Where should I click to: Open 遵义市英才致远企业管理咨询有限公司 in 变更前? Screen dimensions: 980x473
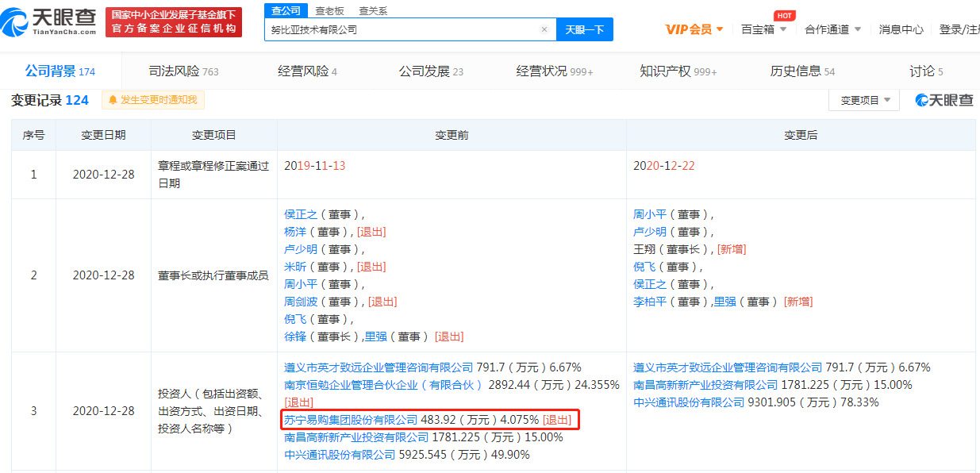pos(379,367)
